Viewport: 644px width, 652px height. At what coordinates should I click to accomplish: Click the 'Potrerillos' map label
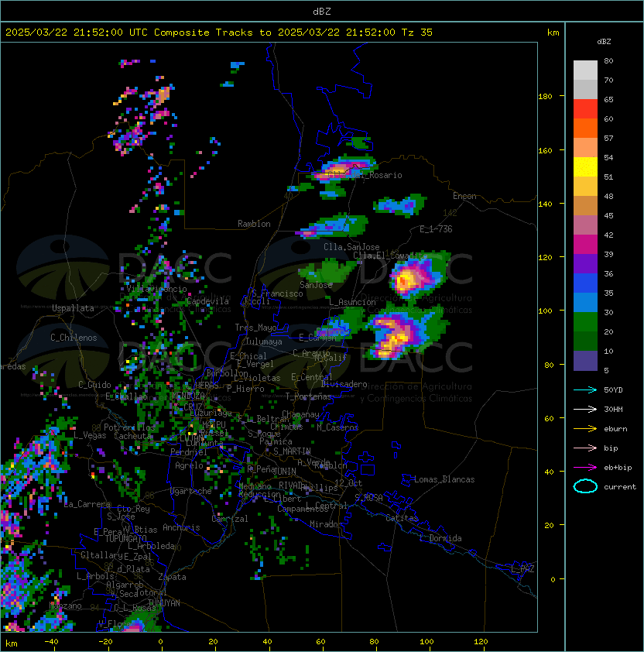129,427
